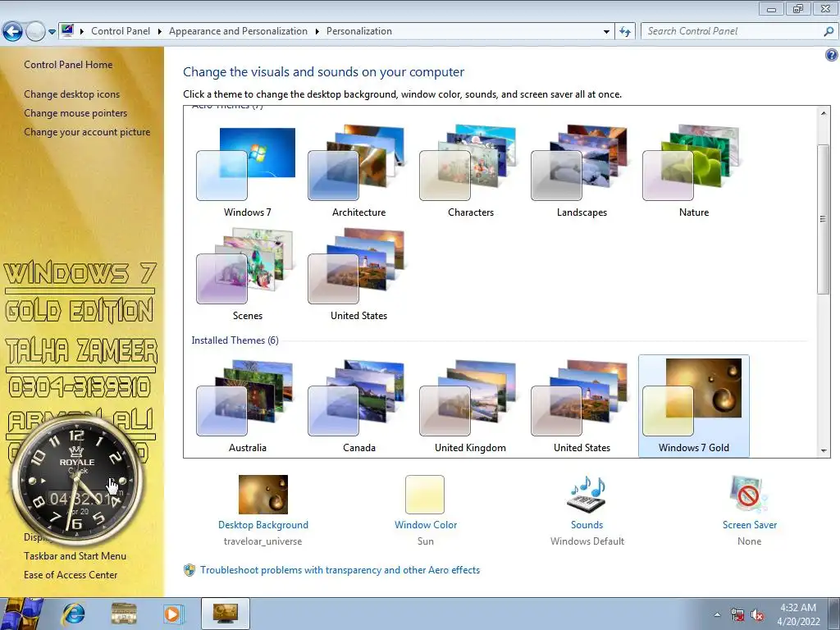Click the Screen Saver link text

click(749, 525)
